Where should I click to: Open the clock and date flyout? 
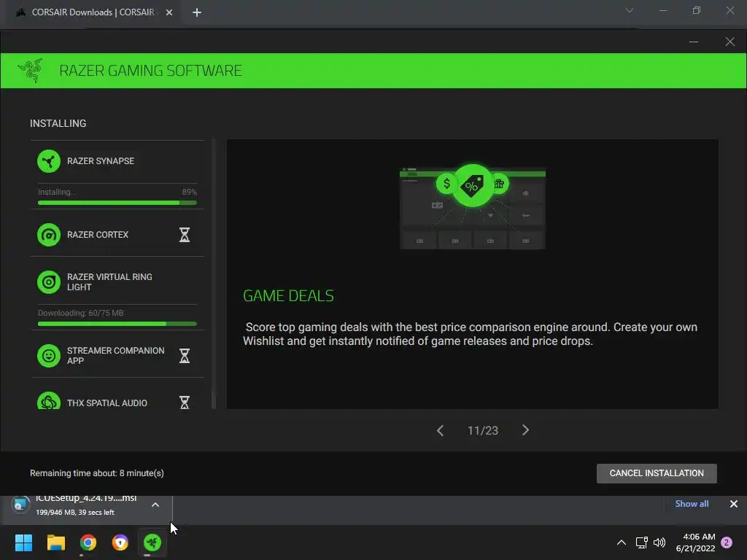(x=695, y=542)
